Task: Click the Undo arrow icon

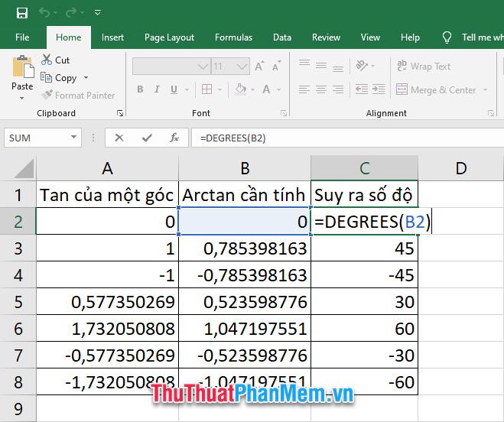Action: [44, 12]
